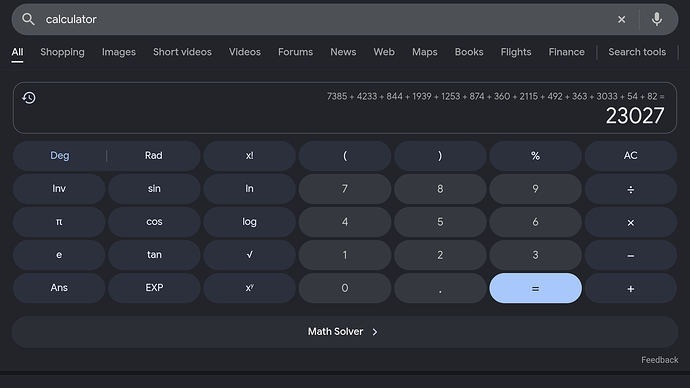Switch angle mode to Rad
This screenshot has width=690, height=388.
click(154, 156)
